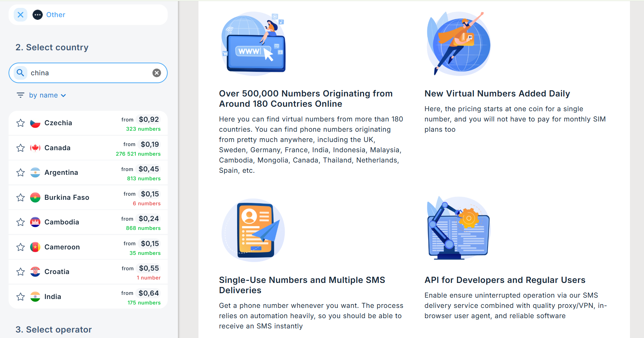Screen dimensions: 644x338
Task: Click the robot arm API illustration
Action: click(x=459, y=229)
